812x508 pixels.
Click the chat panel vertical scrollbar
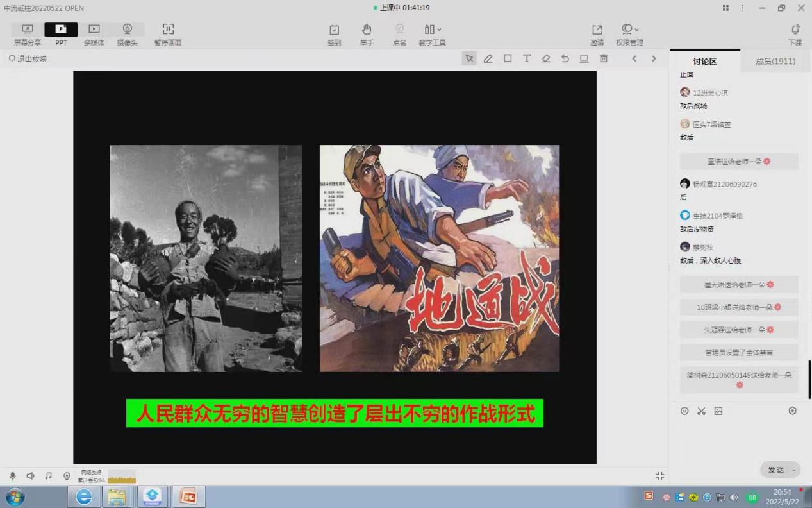pos(809,379)
